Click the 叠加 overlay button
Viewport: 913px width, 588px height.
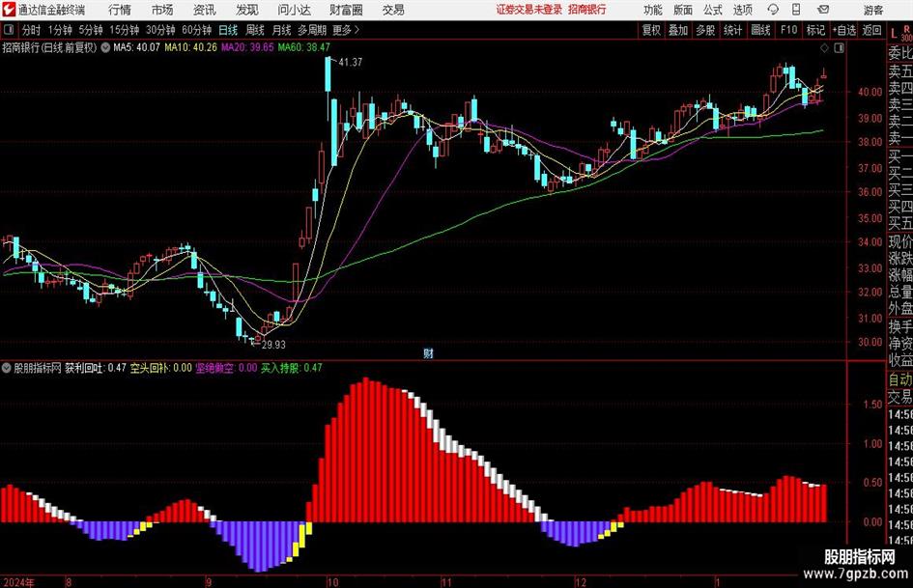click(x=678, y=30)
